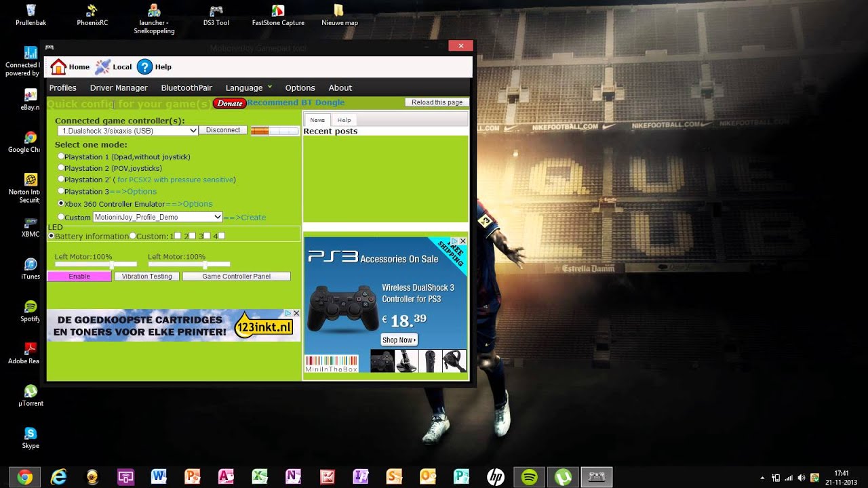The width and height of the screenshot is (868, 488).
Task: Switch to the Help tab beside News
Action: point(344,120)
